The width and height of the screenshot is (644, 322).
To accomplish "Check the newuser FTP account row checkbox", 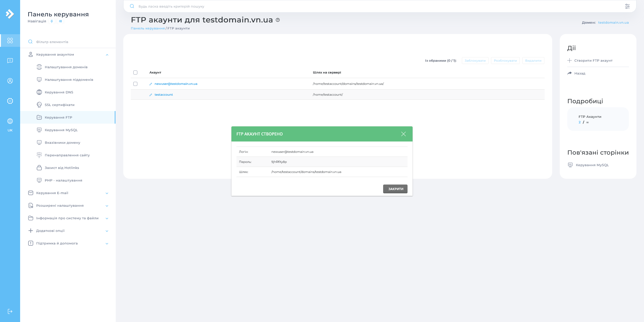I will (136, 84).
